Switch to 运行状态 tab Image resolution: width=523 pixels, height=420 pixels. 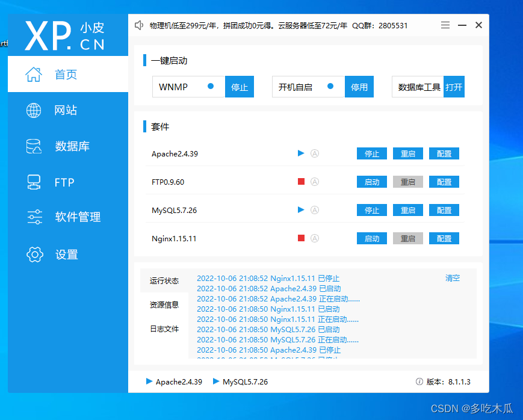(x=164, y=280)
